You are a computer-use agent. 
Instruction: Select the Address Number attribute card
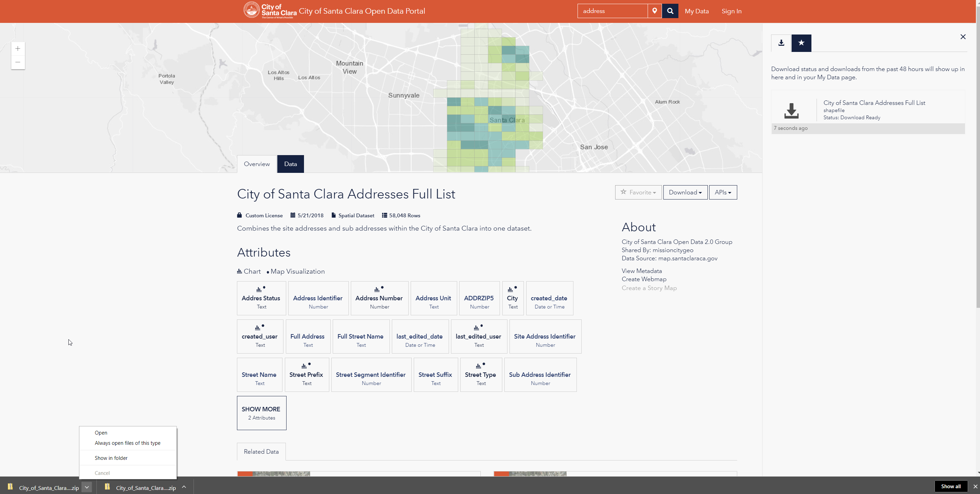click(x=379, y=298)
